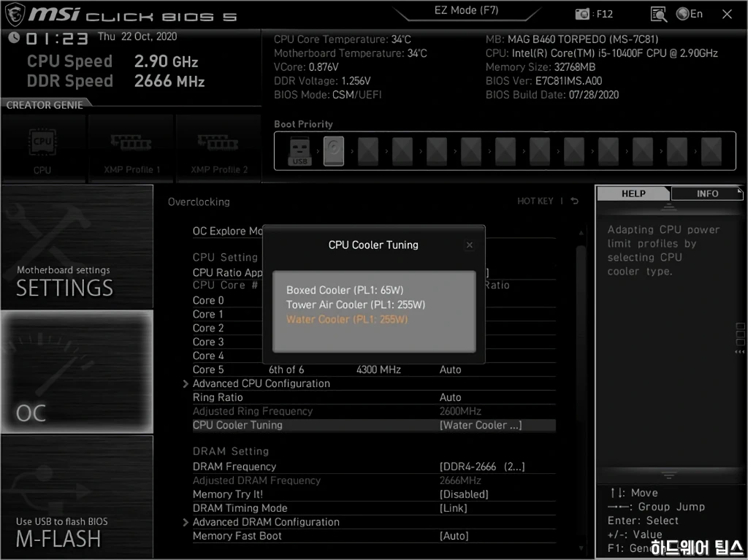Image resolution: width=748 pixels, height=560 pixels.
Task: Close the BIOS with the X button
Action: click(727, 15)
